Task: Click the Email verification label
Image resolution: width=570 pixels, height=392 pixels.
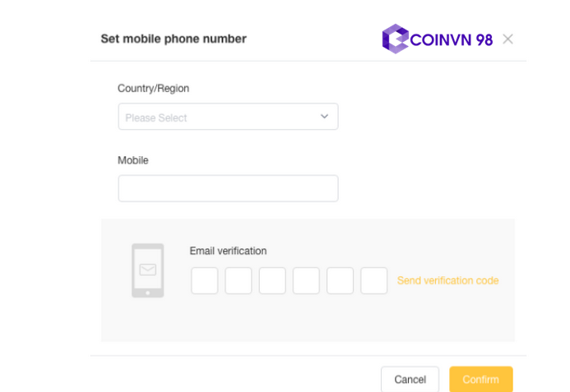Action: (x=228, y=251)
